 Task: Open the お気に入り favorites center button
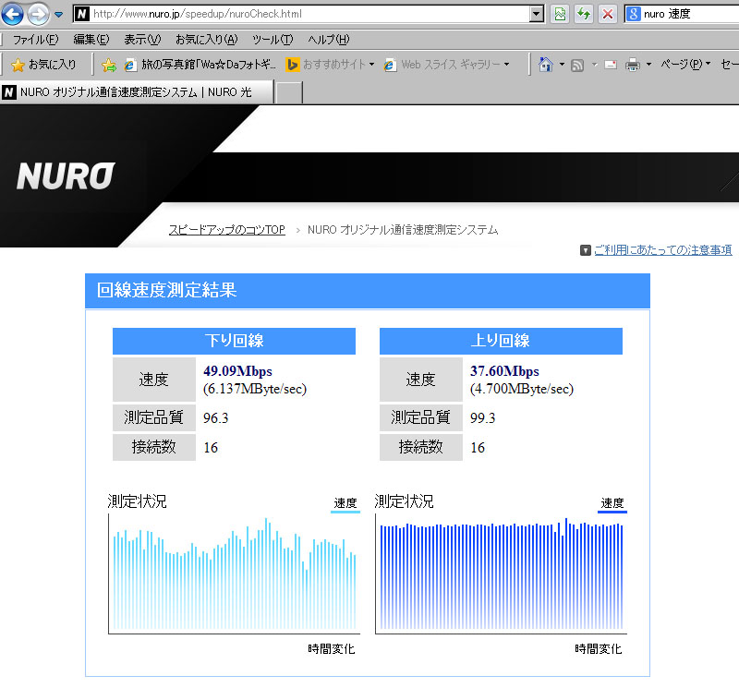(43, 65)
